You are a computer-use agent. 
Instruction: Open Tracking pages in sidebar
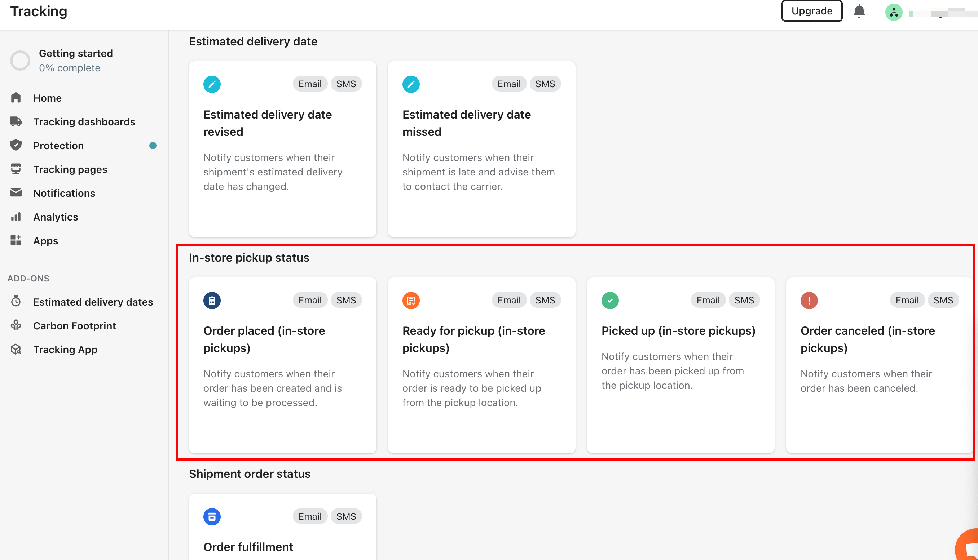(x=70, y=169)
